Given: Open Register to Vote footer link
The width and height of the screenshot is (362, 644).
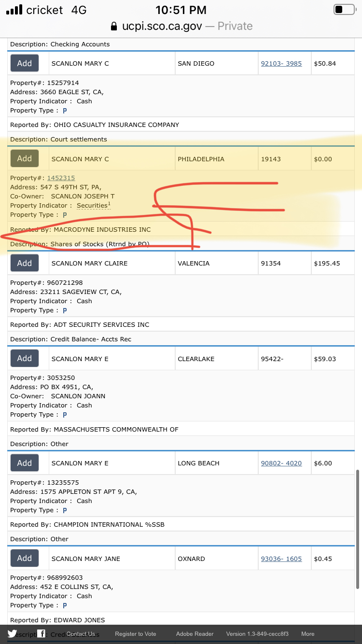Looking at the screenshot, I should tap(136, 634).
